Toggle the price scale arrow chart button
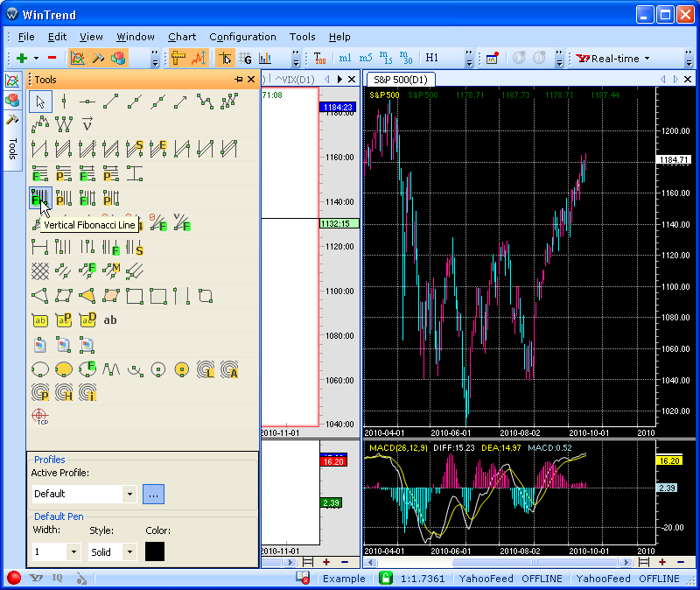The width and height of the screenshot is (700, 590). [x=199, y=58]
